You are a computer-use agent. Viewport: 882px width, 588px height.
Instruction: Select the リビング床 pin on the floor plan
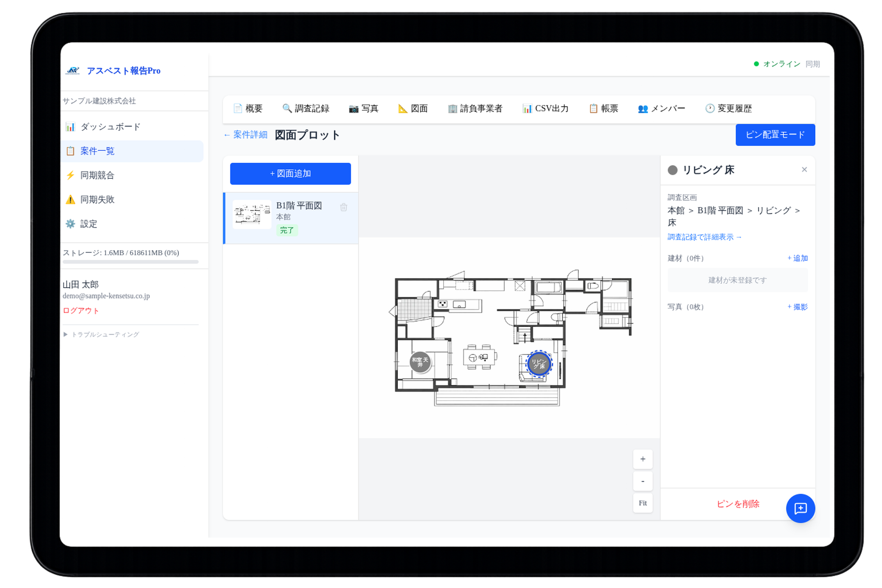538,364
